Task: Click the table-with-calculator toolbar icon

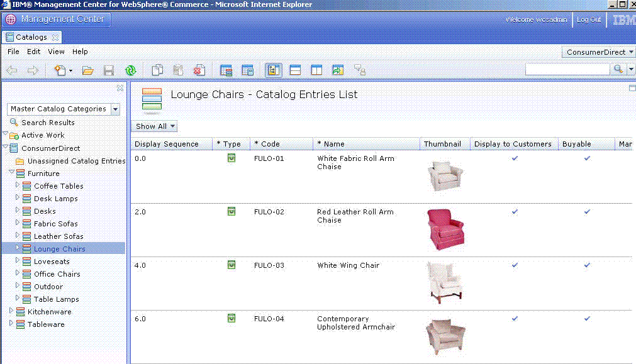Action: click(247, 70)
